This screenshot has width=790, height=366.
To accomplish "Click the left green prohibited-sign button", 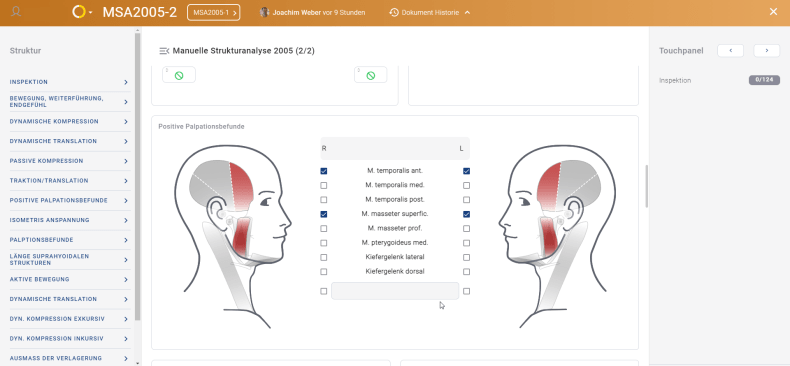I will coord(179,75).
